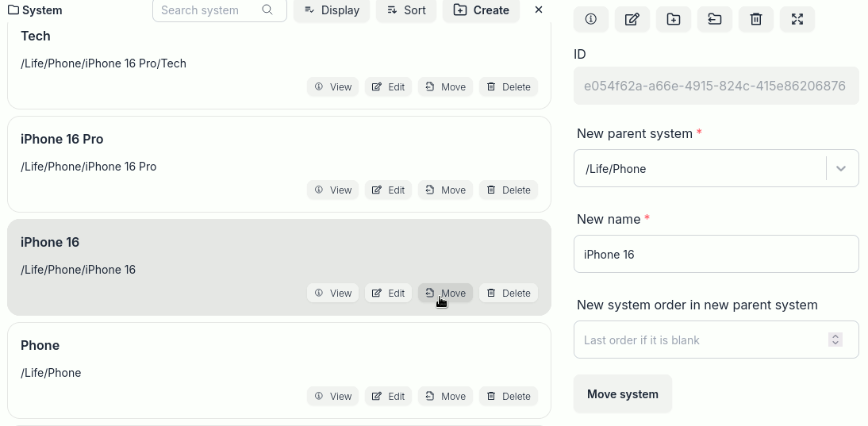View the iPhone 16 system
This screenshot has height=426, width=868.
point(332,294)
